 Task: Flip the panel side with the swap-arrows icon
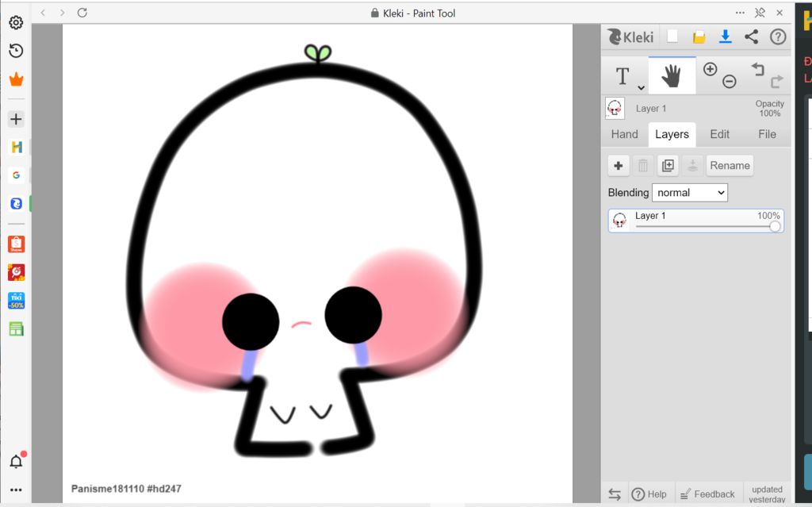[x=615, y=494]
